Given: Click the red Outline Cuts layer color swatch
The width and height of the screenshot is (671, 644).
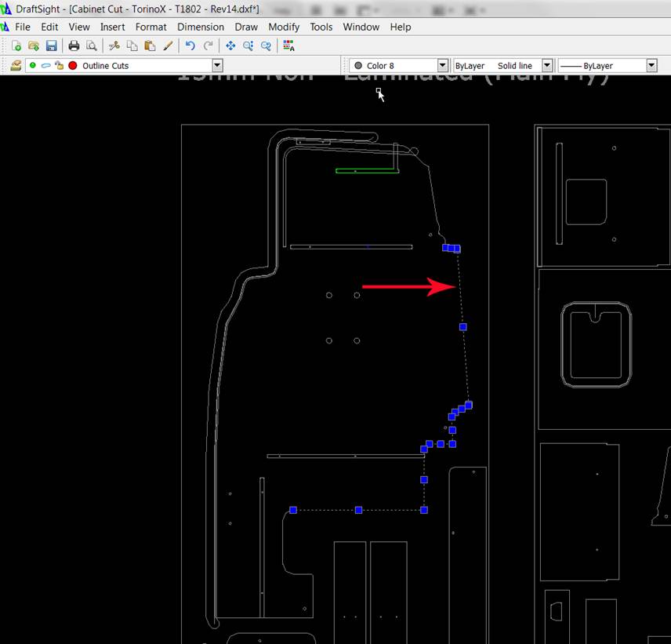Looking at the screenshot, I should [x=73, y=66].
